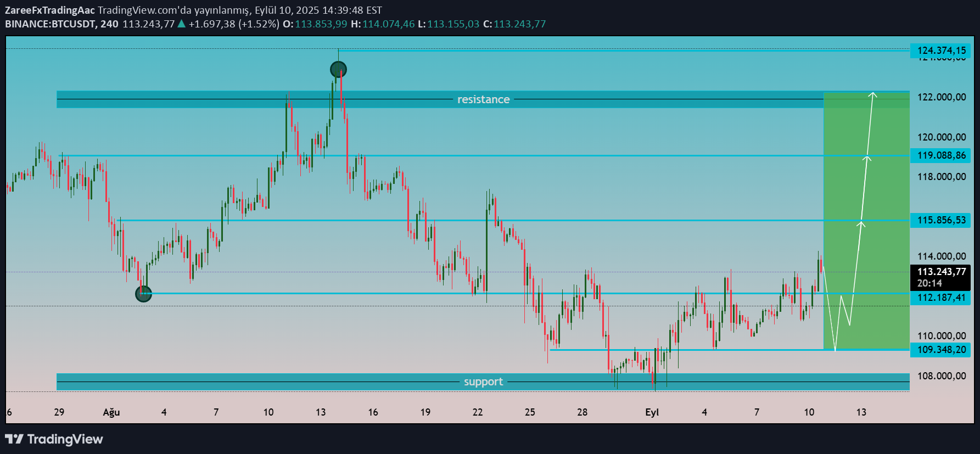Viewport: 980px width, 454px height.
Task: Click the 19 date label on time axis
Action: point(425,412)
